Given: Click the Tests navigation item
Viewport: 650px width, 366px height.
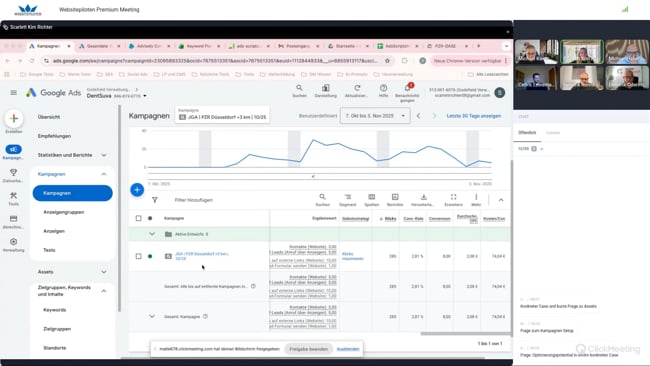Looking at the screenshot, I should coord(49,250).
